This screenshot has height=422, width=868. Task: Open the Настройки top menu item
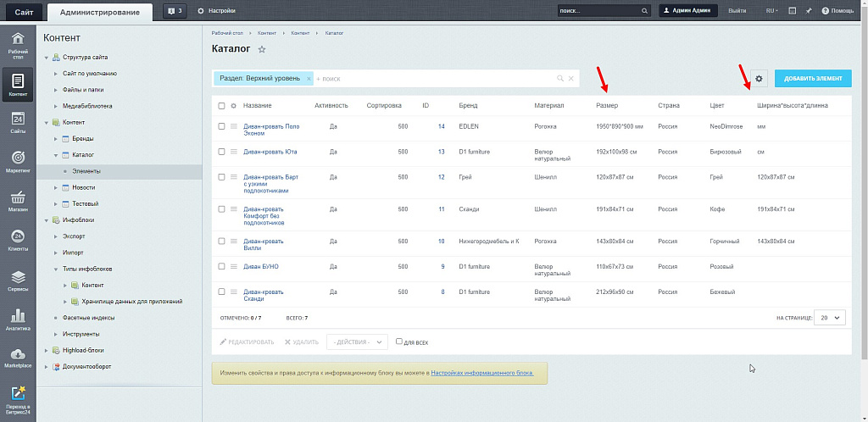(216, 10)
